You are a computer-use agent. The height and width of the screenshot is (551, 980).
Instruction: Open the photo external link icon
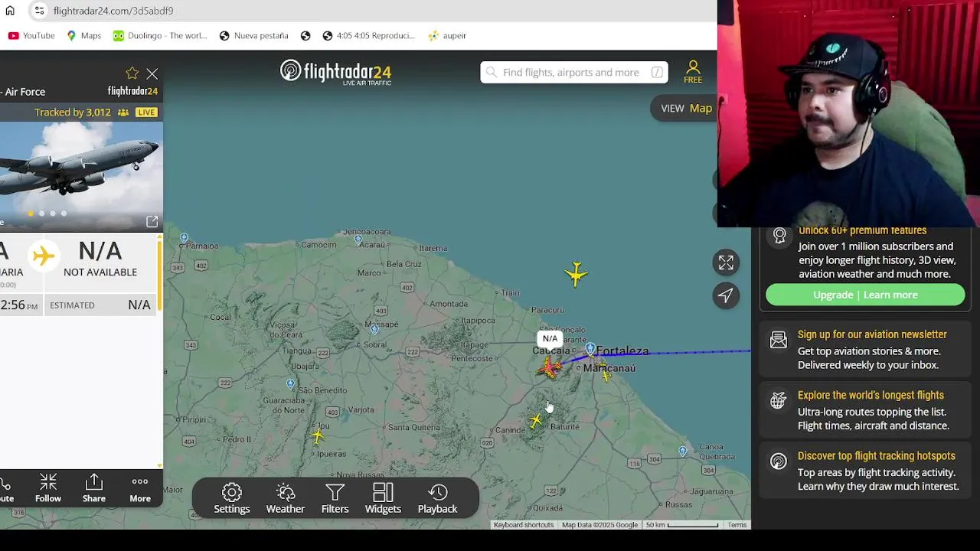[x=152, y=221]
